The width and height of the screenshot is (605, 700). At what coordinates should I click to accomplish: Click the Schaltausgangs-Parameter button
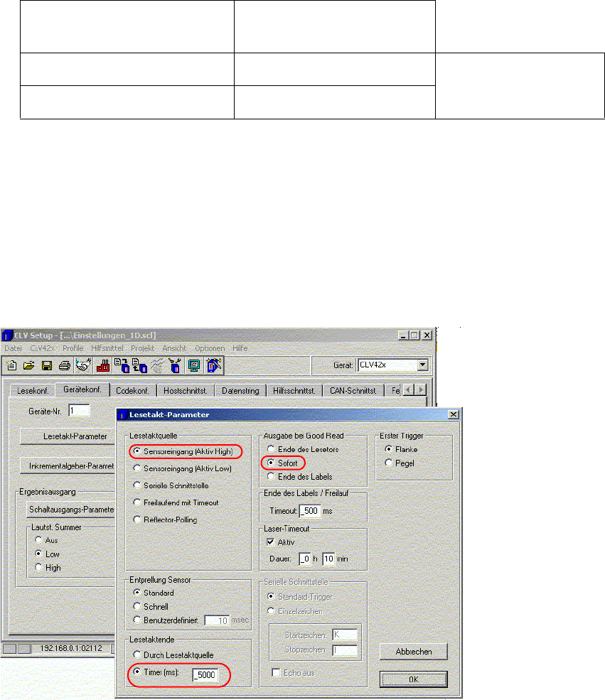(x=71, y=510)
